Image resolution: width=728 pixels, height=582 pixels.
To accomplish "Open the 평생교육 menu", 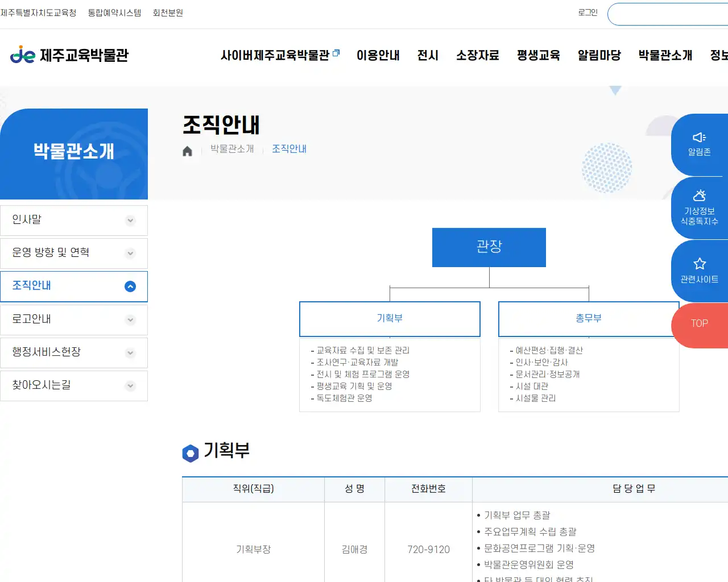I will click(x=539, y=55).
